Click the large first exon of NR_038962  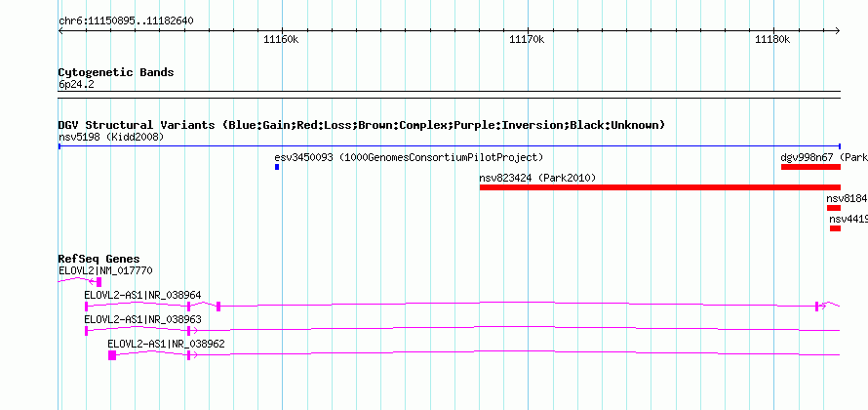(112, 355)
